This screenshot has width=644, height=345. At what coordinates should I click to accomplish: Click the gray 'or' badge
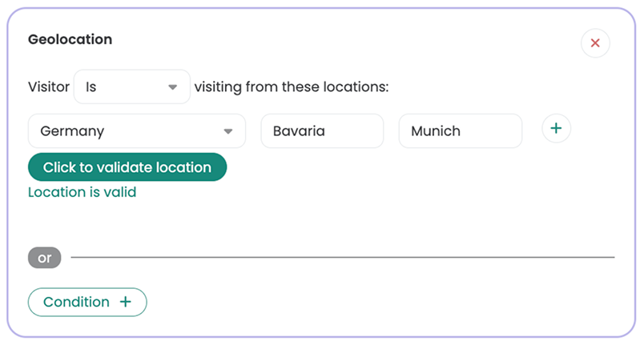pyautogui.click(x=45, y=258)
